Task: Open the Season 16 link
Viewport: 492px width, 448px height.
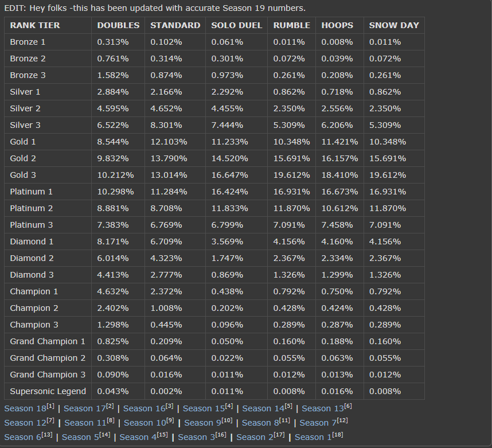Action: pos(144,408)
